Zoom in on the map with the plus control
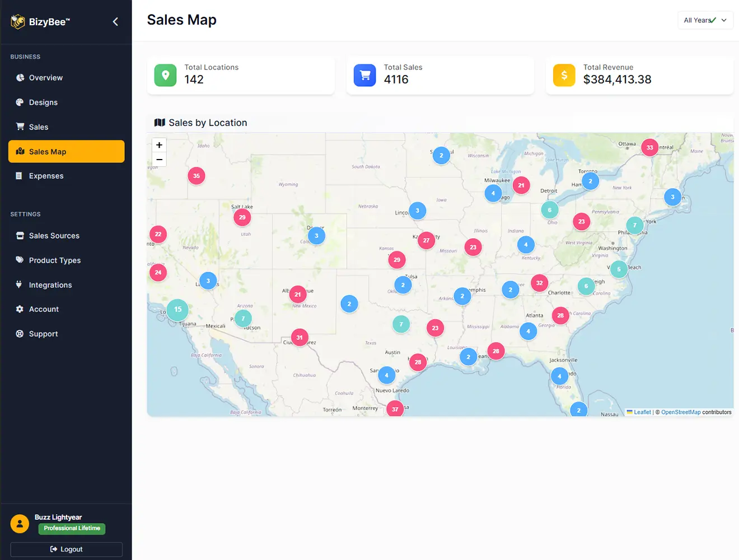 tap(158, 144)
